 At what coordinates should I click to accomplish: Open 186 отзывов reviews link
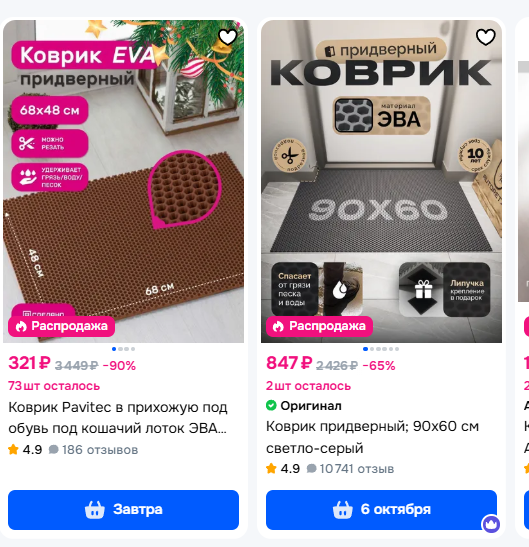tap(94, 450)
